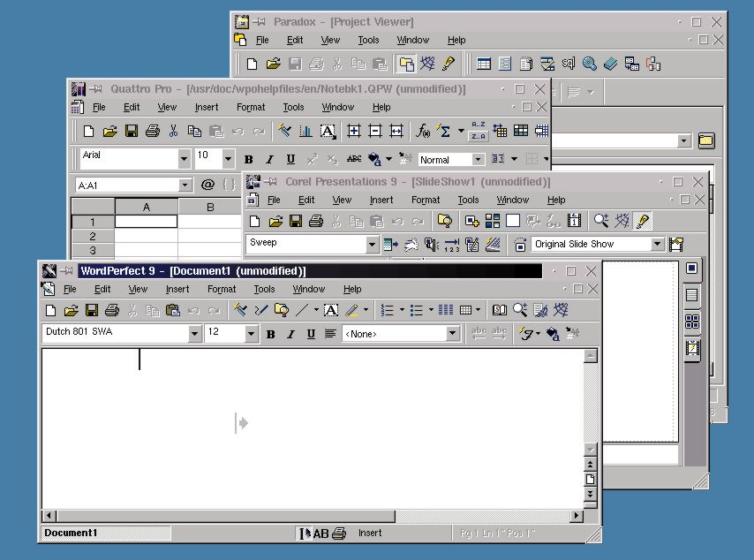Screen dimensions: 754x560
Task: Open the Original Slide Show dropdown
Action: pyautogui.click(x=659, y=244)
